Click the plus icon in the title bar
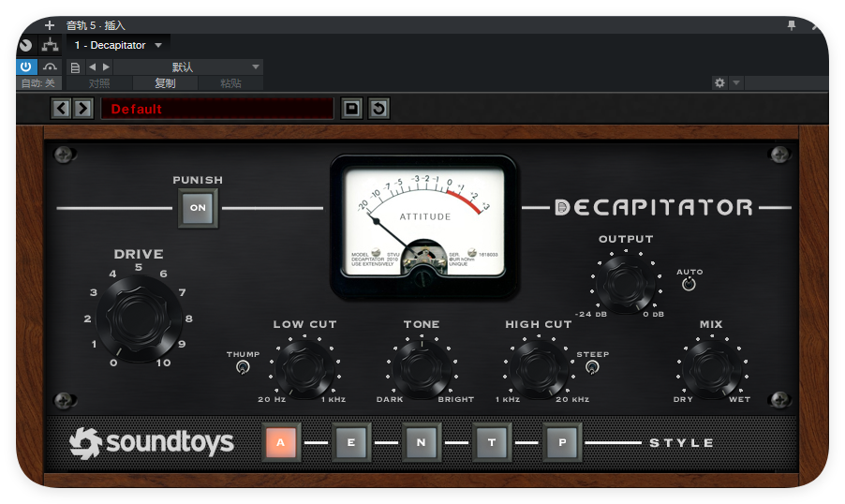The height and width of the screenshot is (504, 845). (50, 25)
